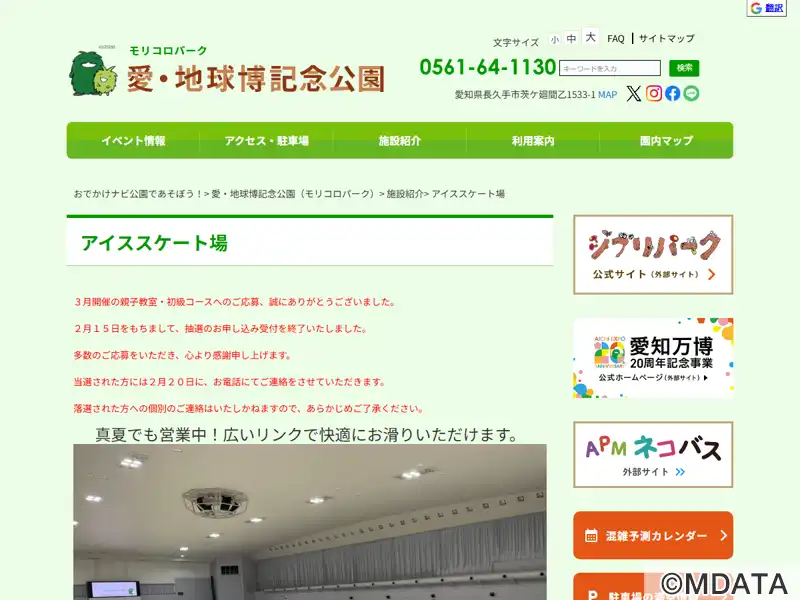Click the chevron on 混雑予測カレンダー button
This screenshot has height=600, width=800.
point(723,535)
